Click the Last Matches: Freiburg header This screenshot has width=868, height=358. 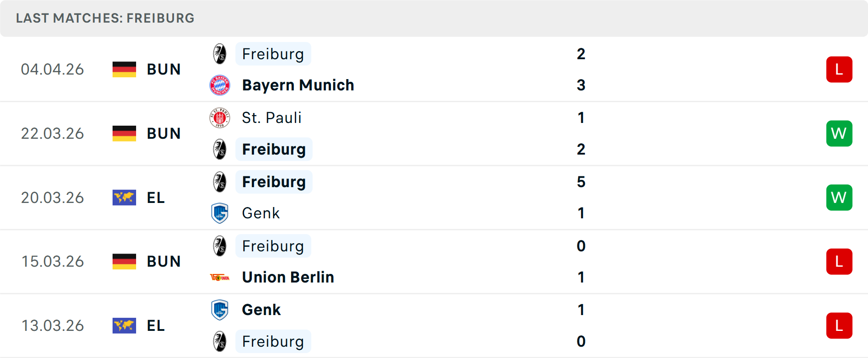(105, 18)
